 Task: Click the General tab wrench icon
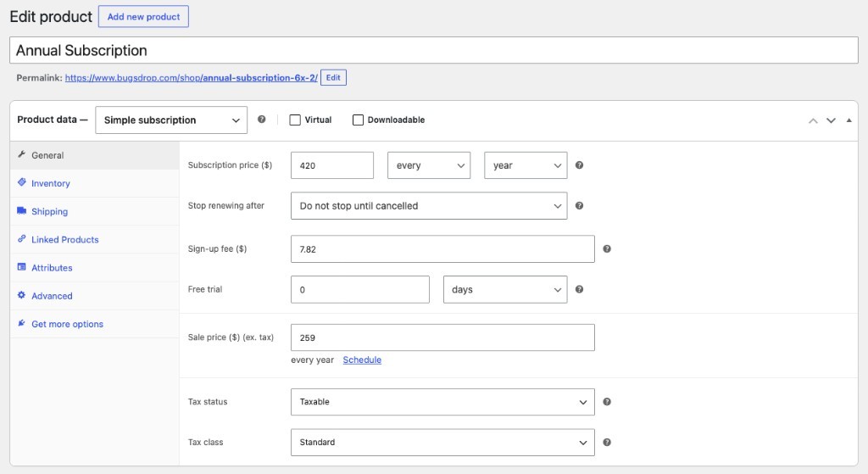21,154
